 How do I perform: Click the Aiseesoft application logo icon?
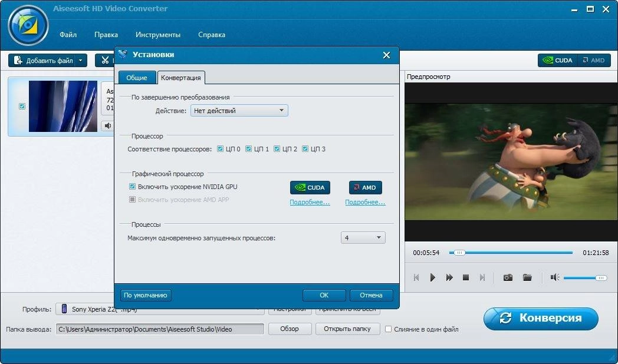[28, 26]
